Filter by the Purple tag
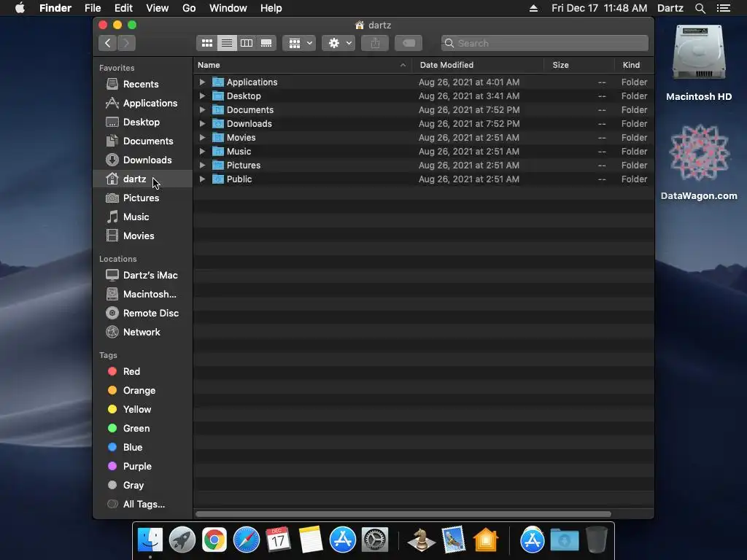Screen dimensions: 747x560 click(x=142, y=467)
